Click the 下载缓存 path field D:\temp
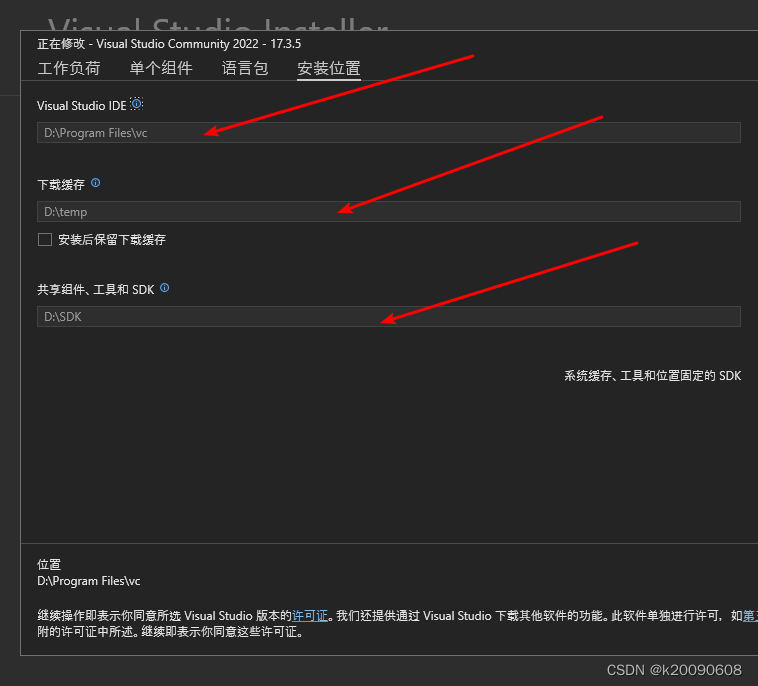758x686 pixels. (389, 211)
